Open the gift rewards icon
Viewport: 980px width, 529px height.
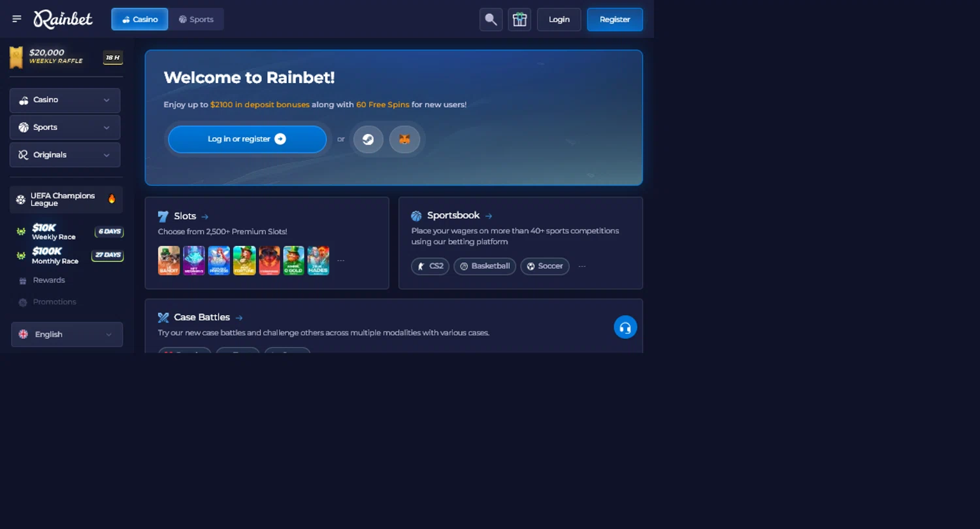pos(519,20)
